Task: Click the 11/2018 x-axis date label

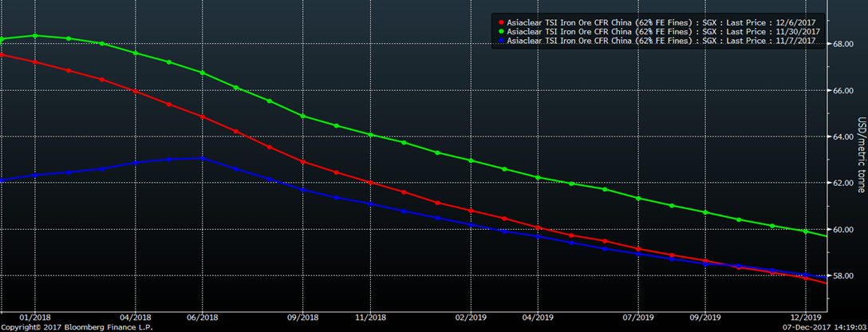Action: pos(371,317)
